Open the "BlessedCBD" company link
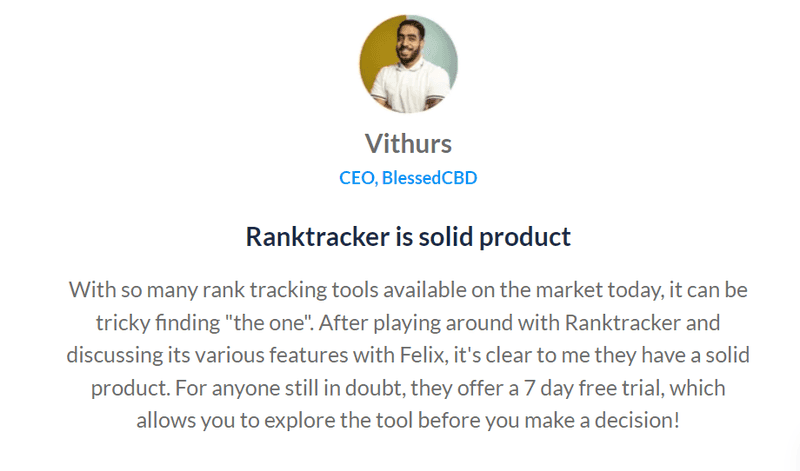This screenshot has width=800, height=471. pos(430,178)
